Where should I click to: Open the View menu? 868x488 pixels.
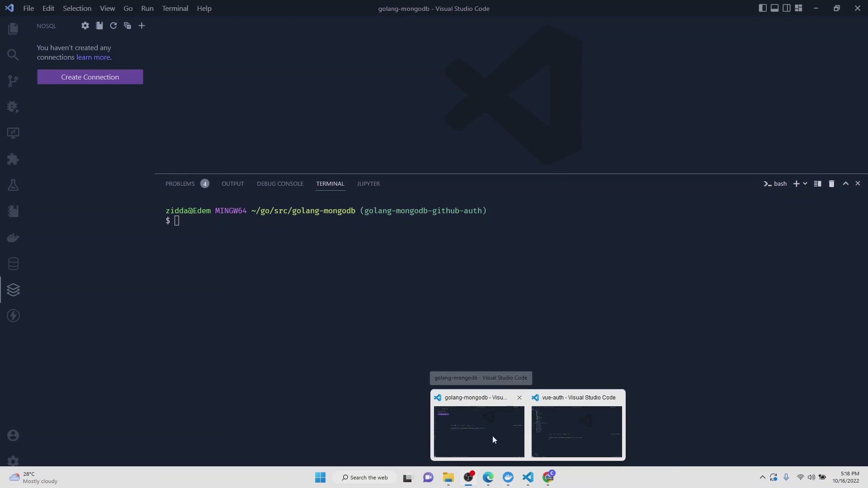pos(107,8)
